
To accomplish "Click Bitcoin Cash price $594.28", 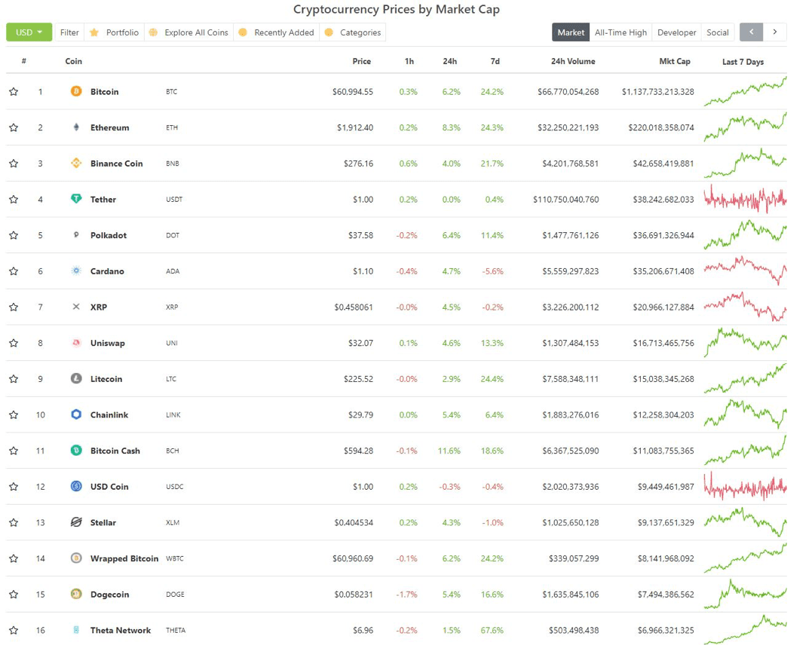I will pos(358,451).
